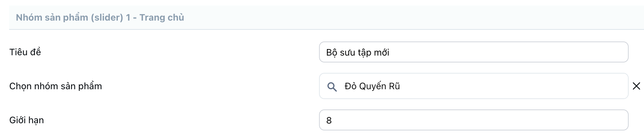
Task: Open the Chọn nhóm sản phẩm search box
Action: (x=473, y=86)
